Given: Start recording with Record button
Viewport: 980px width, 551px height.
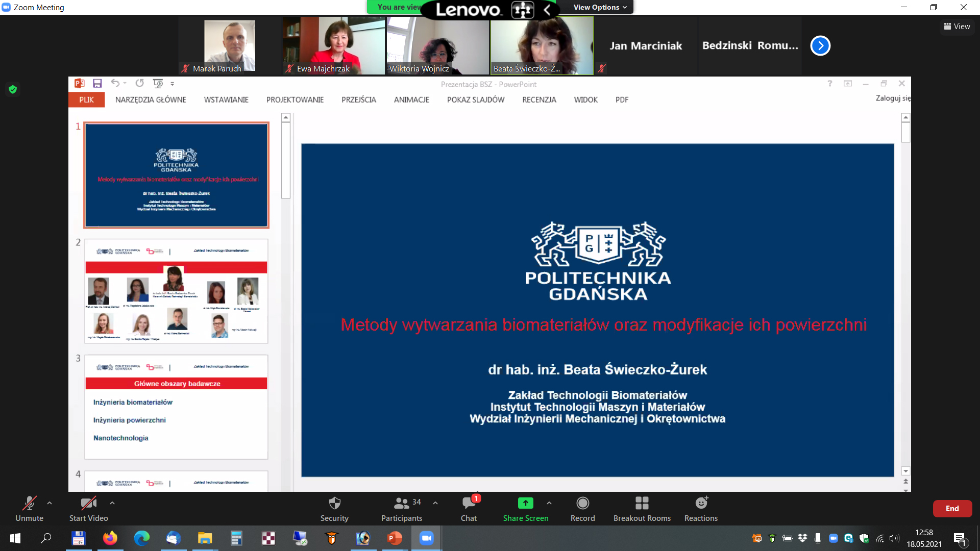Looking at the screenshot, I should click(x=582, y=509).
